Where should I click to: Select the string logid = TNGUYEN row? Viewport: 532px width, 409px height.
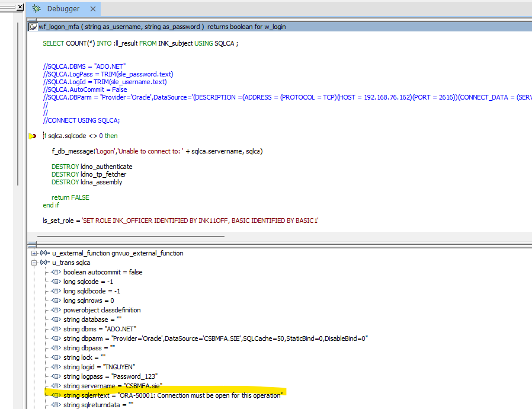click(100, 368)
